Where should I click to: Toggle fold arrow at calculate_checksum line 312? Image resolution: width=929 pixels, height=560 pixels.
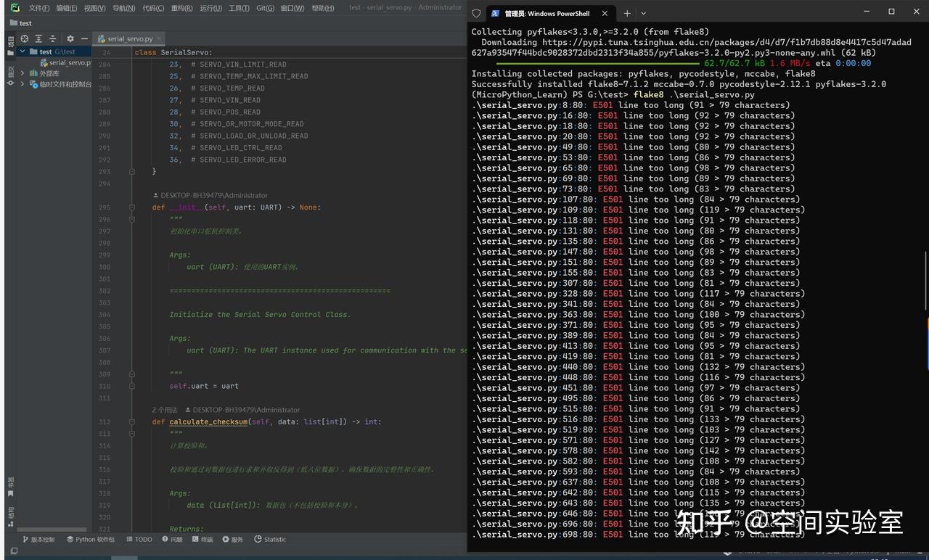coord(132,422)
